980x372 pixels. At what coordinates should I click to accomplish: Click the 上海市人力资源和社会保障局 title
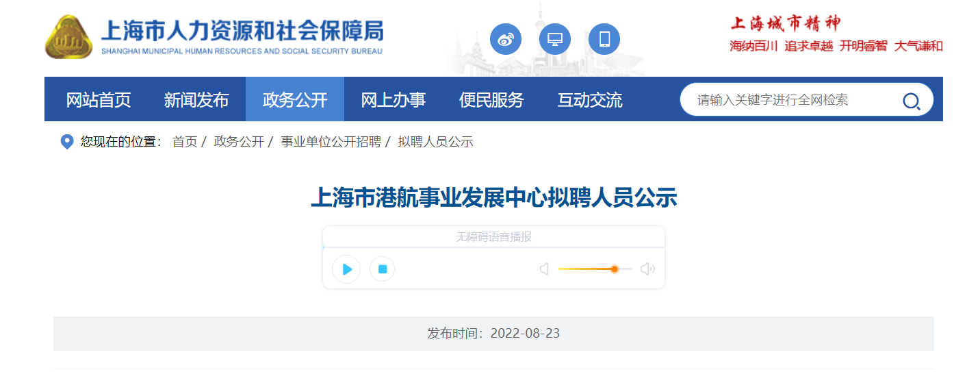click(242, 32)
